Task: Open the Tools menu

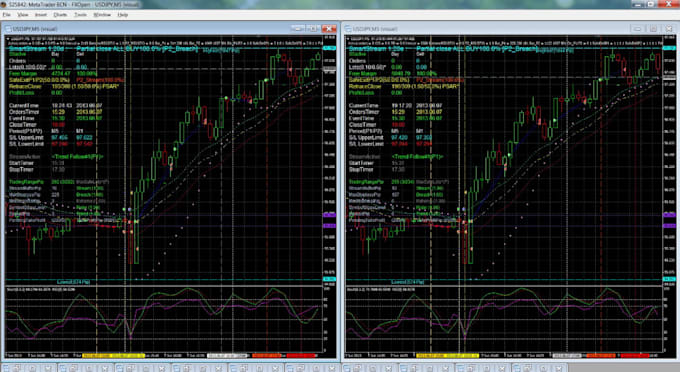Action: [80, 15]
